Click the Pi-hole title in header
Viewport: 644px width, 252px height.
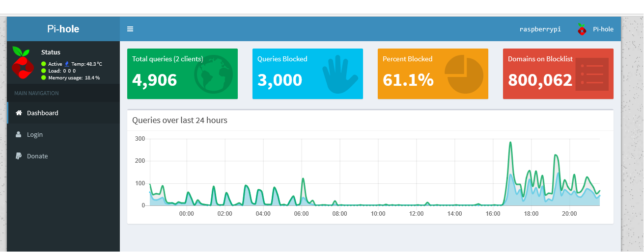[63, 29]
